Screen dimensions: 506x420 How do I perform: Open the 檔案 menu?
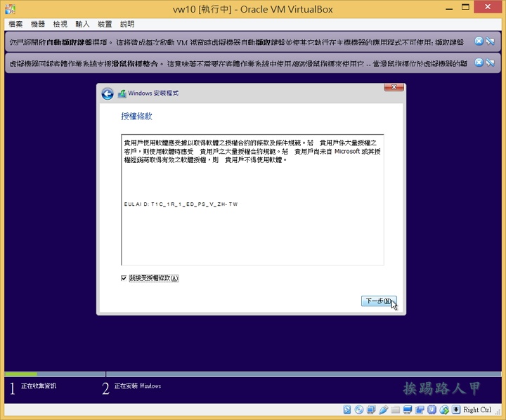tap(15, 24)
